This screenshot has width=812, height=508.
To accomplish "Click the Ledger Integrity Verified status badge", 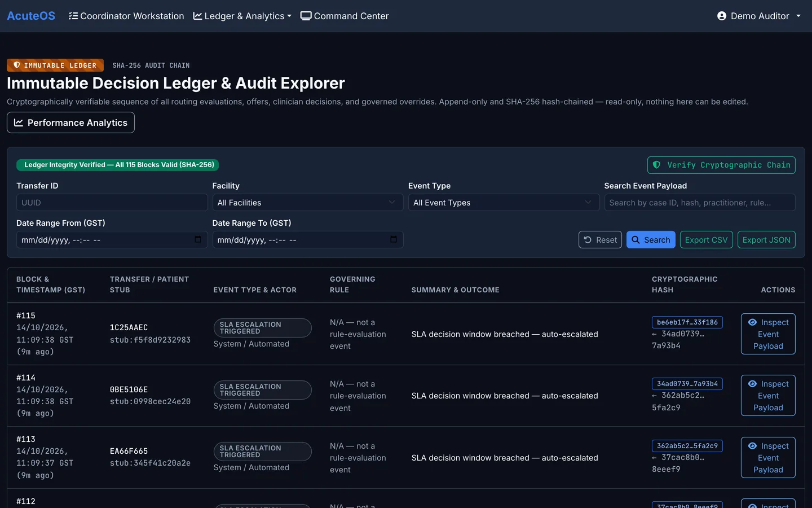I will pos(118,165).
